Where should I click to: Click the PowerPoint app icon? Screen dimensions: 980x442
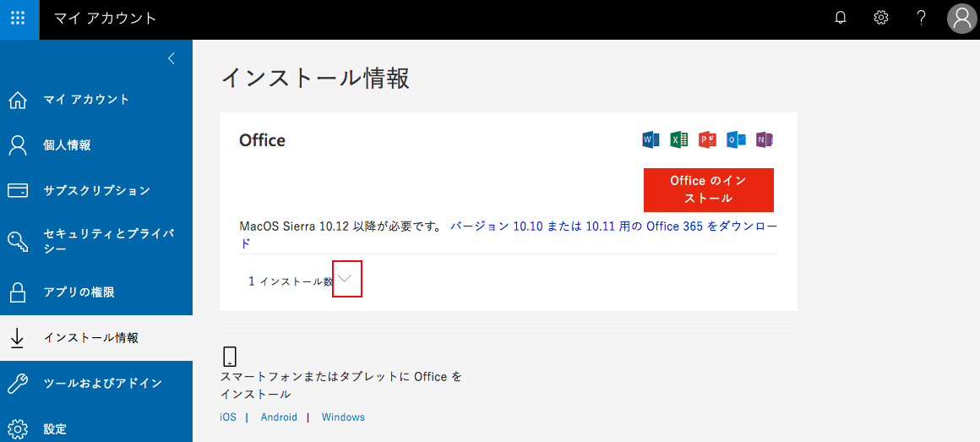(x=707, y=139)
